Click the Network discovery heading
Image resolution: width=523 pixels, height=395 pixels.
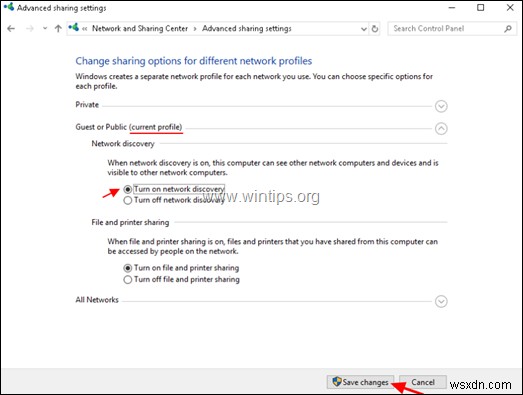pyautogui.click(x=123, y=144)
